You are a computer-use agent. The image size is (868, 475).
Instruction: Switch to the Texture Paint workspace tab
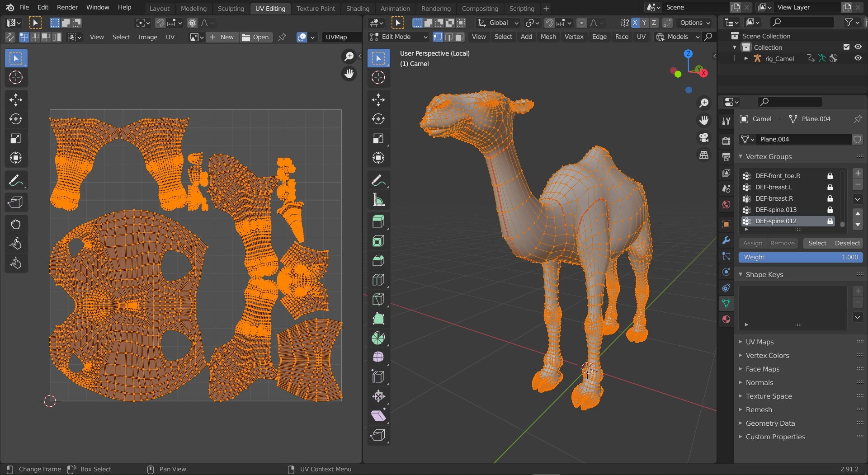[316, 8]
